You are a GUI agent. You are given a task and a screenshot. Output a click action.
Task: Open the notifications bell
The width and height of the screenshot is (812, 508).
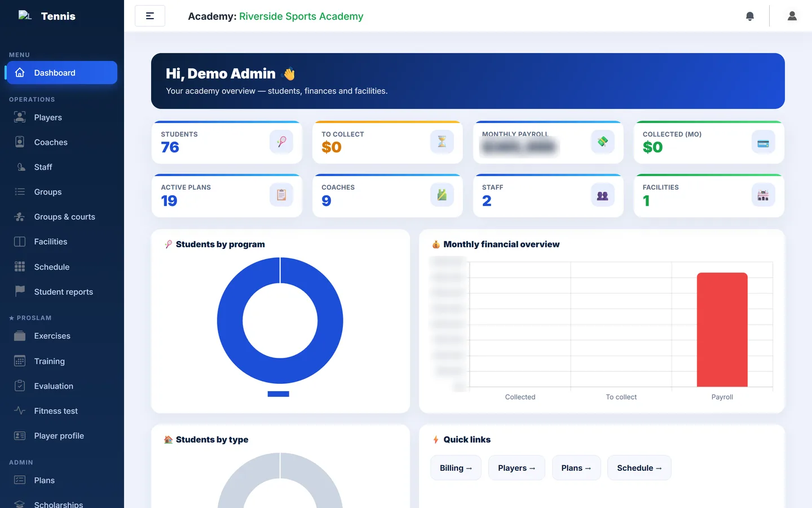[750, 16]
